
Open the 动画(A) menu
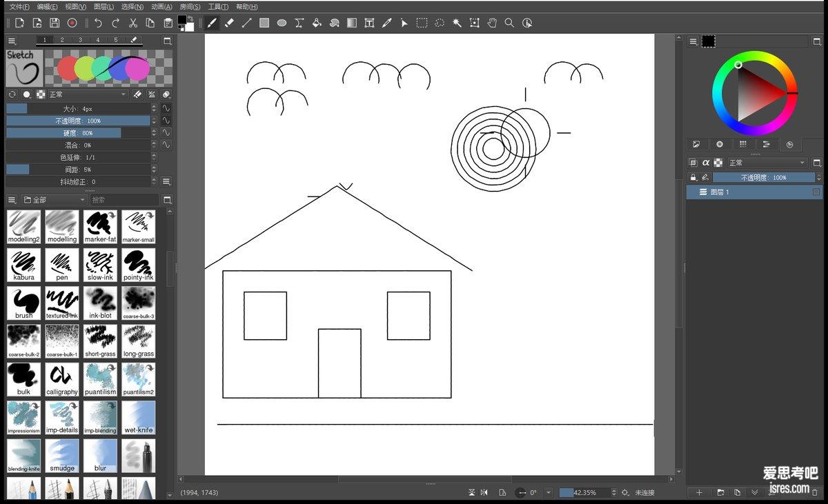pos(161,6)
